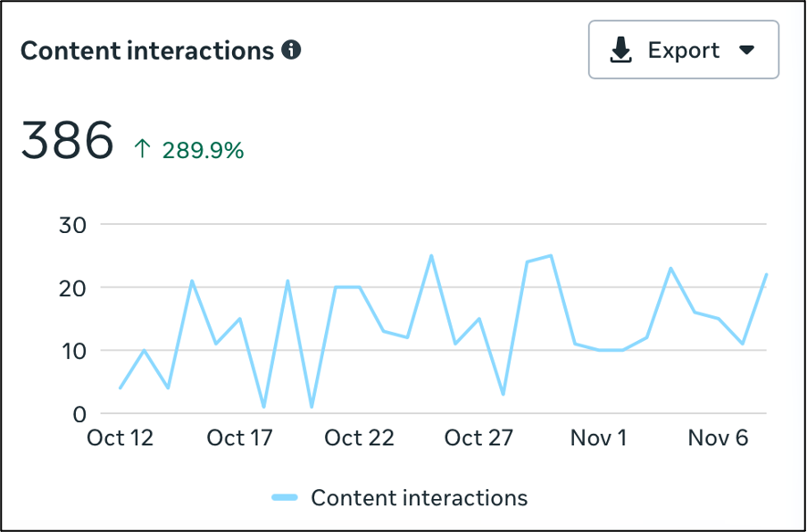This screenshot has height=532, width=807.
Task: Click the download icon in the Export button
Action: pos(620,51)
